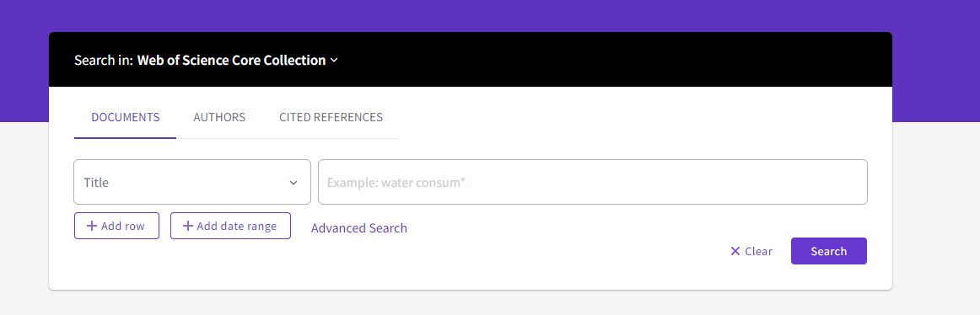The height and width of the screenshot is (315, 980).
Task: Click the plus icon on Add date range
Action: coord(187,226)
